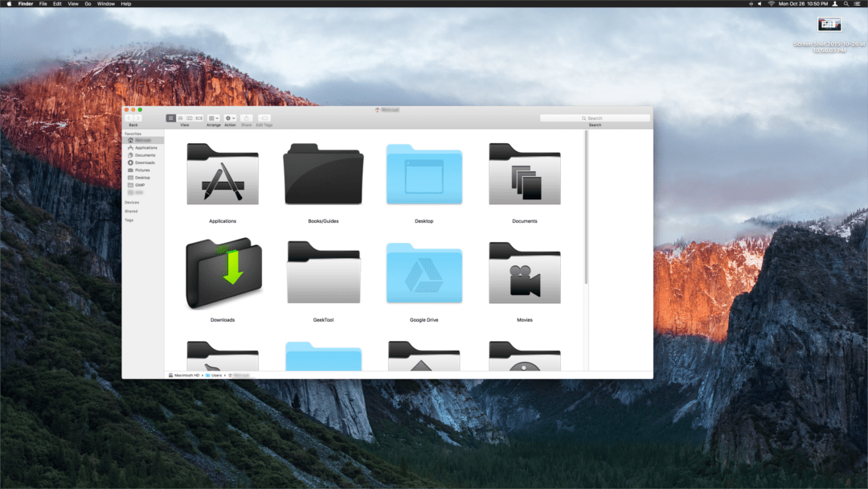Click the Back navigation button
The image size is (868, 489).
pos(130,117)
